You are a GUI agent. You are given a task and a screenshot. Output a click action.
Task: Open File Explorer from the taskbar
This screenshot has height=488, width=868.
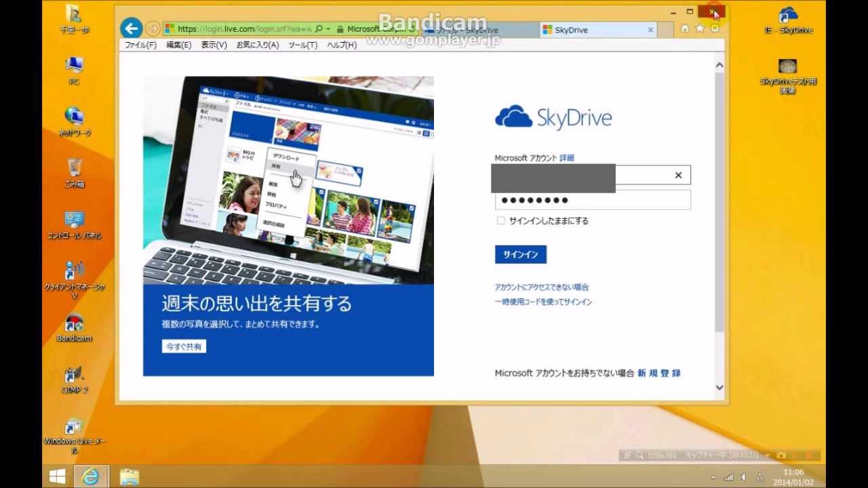click(129, 477)
